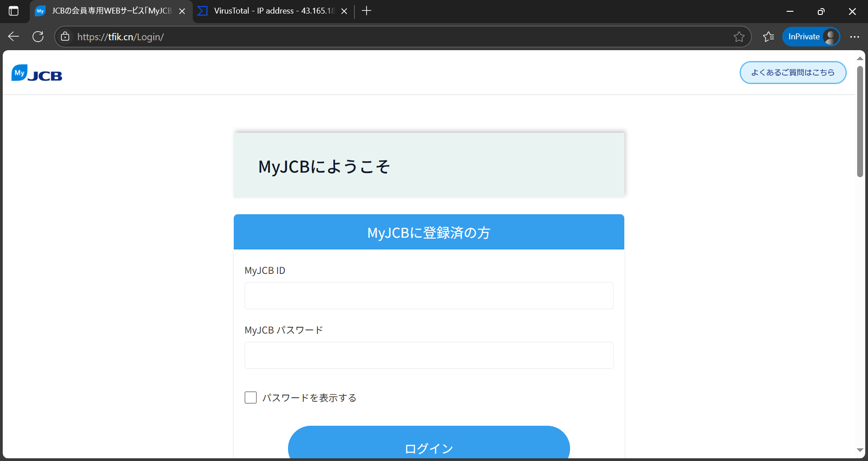Image resolution: width=868 pixels, height=461 pixels.
Task: Focus the MyJCB ID input field
Action: [x=429, y=296]
